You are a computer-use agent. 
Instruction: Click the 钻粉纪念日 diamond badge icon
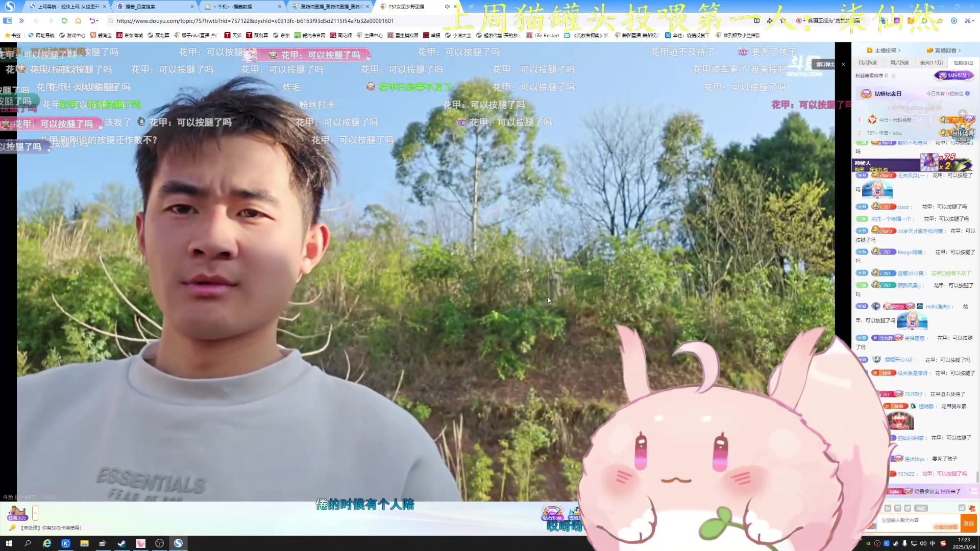(x=866, y=94)
